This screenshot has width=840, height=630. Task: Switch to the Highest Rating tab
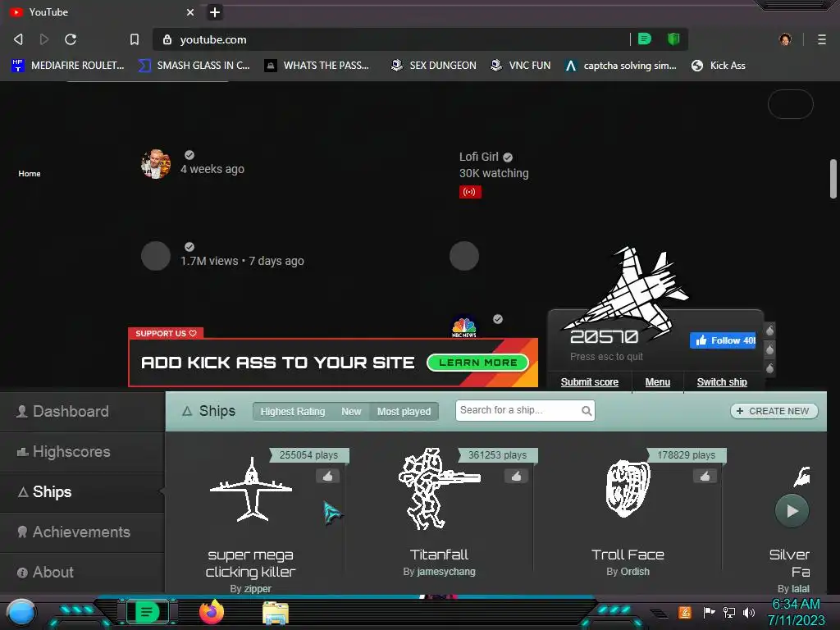(293, 412)
